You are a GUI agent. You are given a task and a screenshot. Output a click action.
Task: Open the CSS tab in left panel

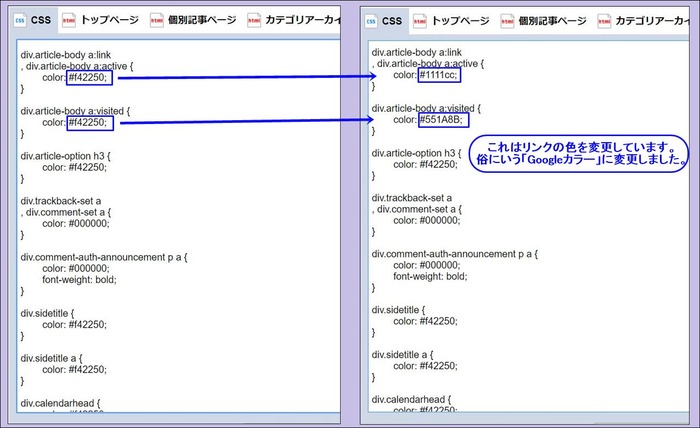(x=33, y=20)
